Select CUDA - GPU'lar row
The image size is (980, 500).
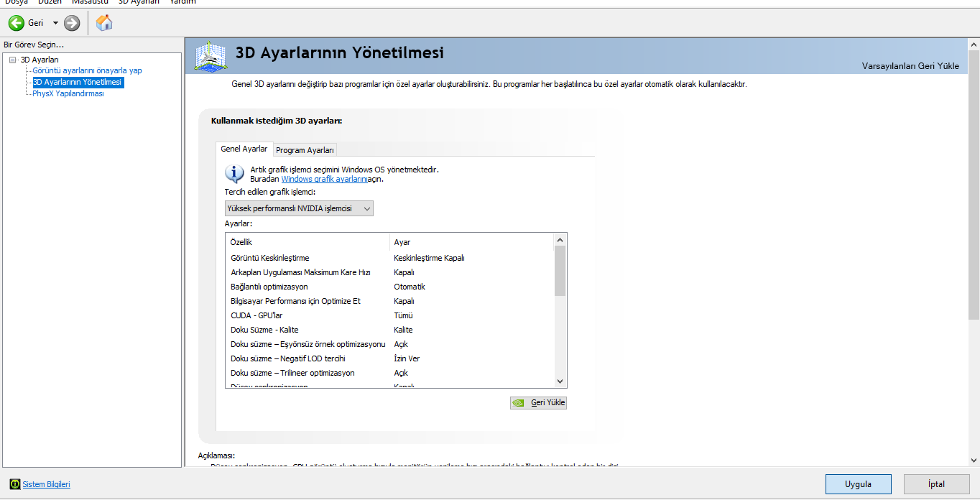(389, 315)
